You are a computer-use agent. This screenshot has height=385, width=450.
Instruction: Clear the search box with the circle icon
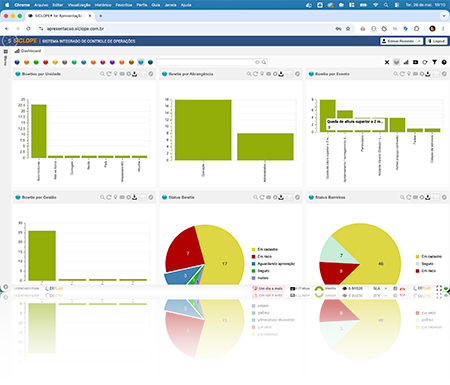tap(257, 62)
